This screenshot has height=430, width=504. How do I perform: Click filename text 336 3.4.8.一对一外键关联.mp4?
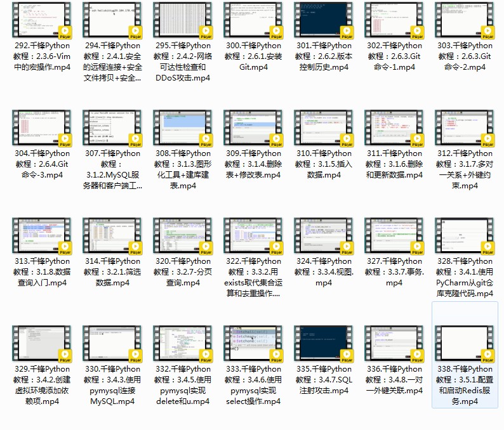(x=394, y=380)
